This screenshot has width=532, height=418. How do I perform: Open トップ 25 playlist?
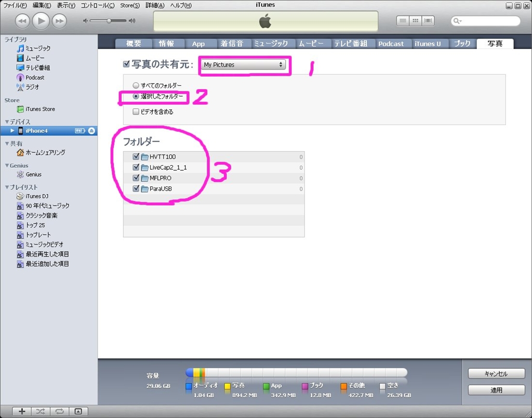click(x=31, y=225)
